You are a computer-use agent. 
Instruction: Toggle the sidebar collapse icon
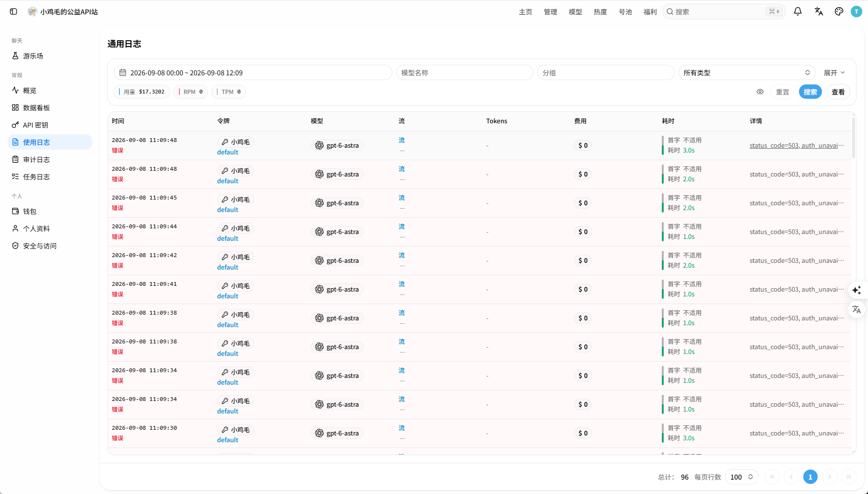[13, 12]
